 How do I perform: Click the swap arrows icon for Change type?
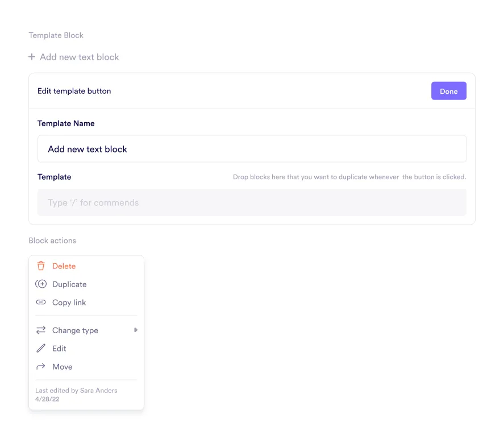[x=41, y=330]
